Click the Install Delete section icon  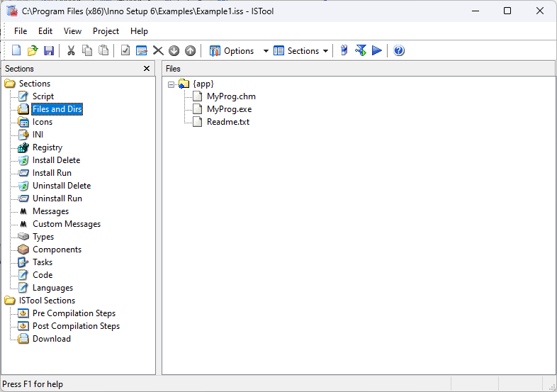coord(23,160)
